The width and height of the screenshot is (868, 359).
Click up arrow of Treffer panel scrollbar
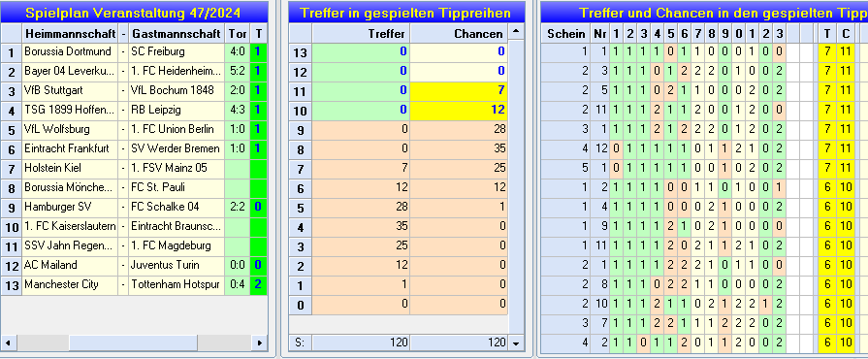(x=516, y=32)
